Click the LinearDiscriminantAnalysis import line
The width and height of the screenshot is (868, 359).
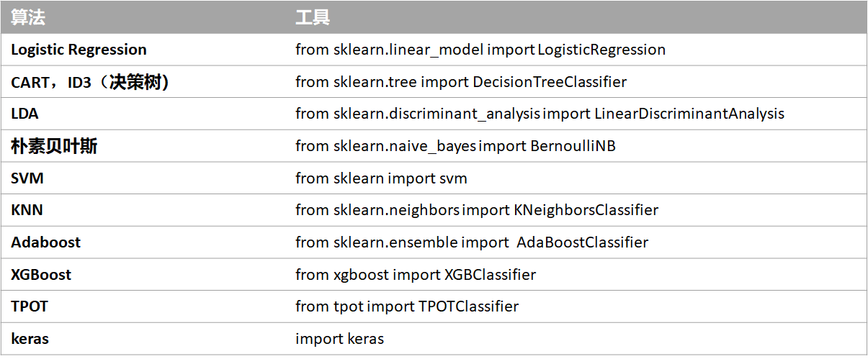pyautogui.click(x=540, y=114)
